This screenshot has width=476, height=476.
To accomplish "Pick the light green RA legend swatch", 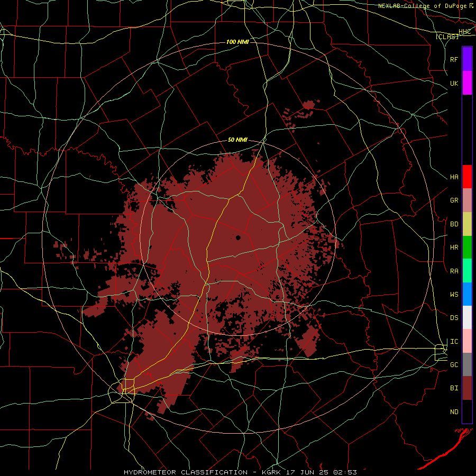I will click(x=467, y=271).
